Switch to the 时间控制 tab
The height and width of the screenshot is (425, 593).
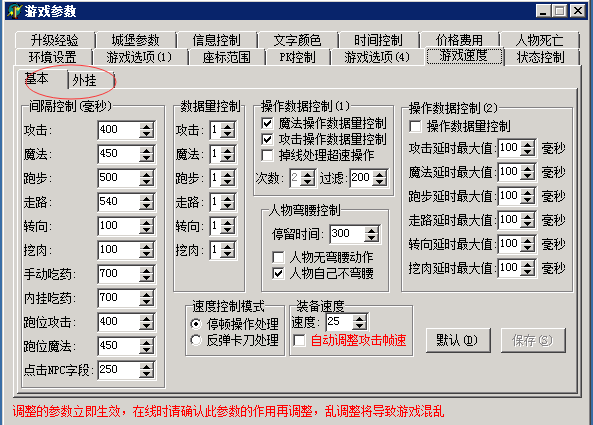click(378, 40)
